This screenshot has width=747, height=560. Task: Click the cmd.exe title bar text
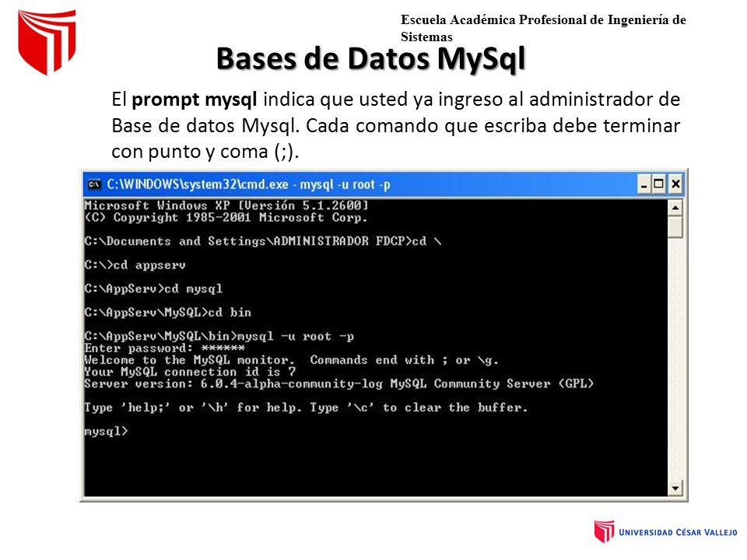point(249,184)
